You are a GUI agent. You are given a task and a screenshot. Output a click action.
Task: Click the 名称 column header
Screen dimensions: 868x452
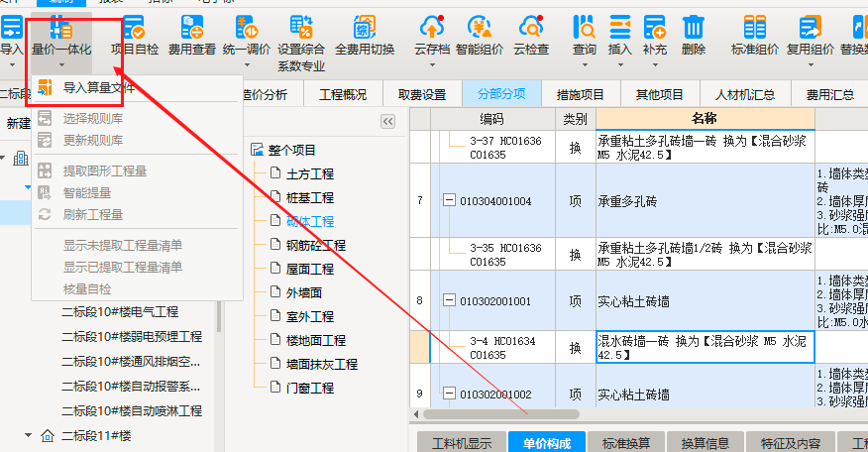[705, 119]
